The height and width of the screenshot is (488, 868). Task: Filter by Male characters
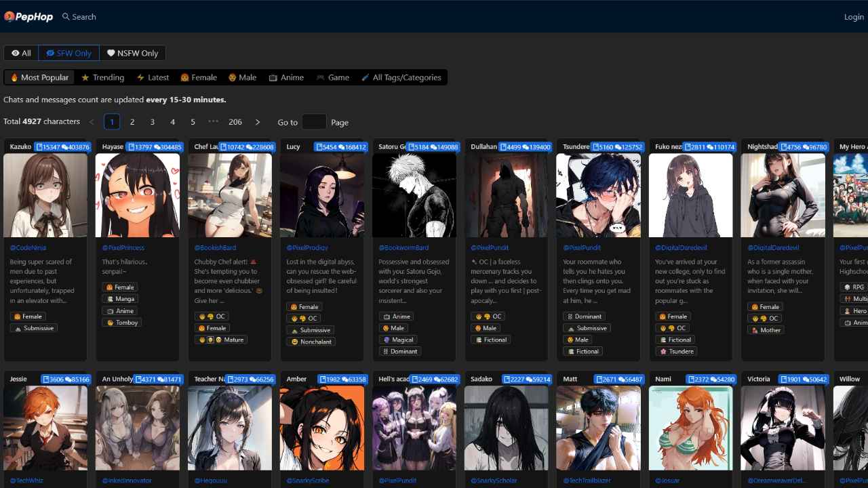coord(242,77)
